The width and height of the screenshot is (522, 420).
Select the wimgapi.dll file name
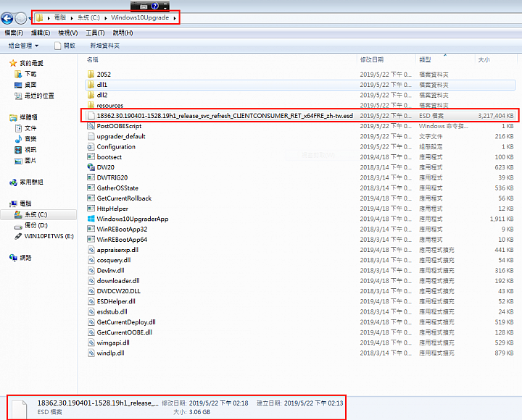point(113,343)
